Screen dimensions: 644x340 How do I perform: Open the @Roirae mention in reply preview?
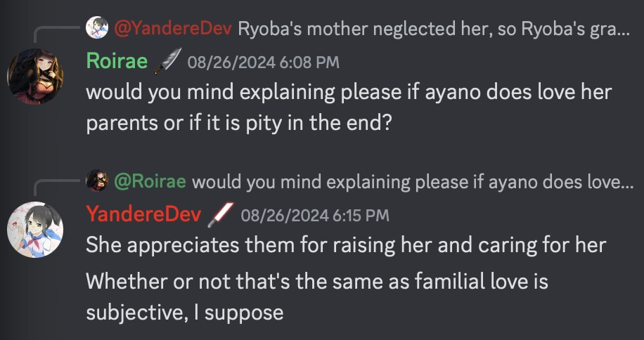[150, 182]
